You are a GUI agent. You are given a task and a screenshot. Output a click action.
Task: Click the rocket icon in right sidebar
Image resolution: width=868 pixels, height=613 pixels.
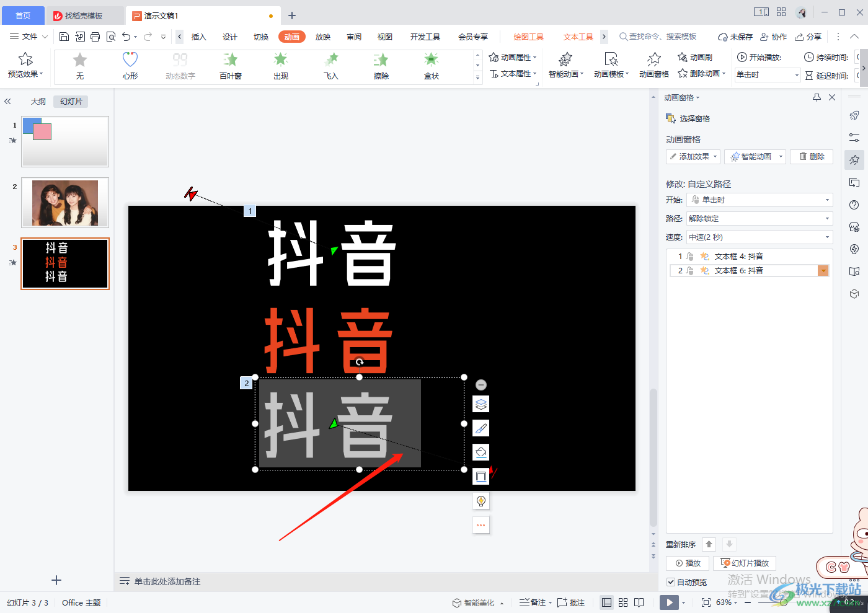854,115
